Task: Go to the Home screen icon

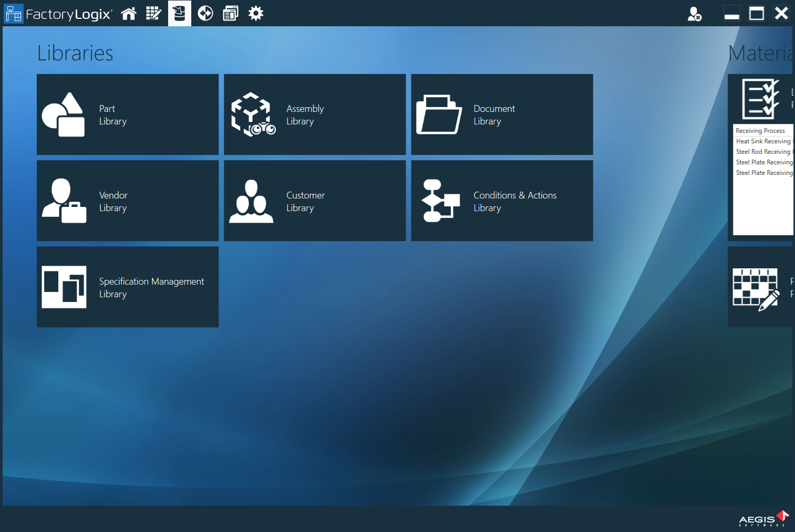Action: [129, 14]
